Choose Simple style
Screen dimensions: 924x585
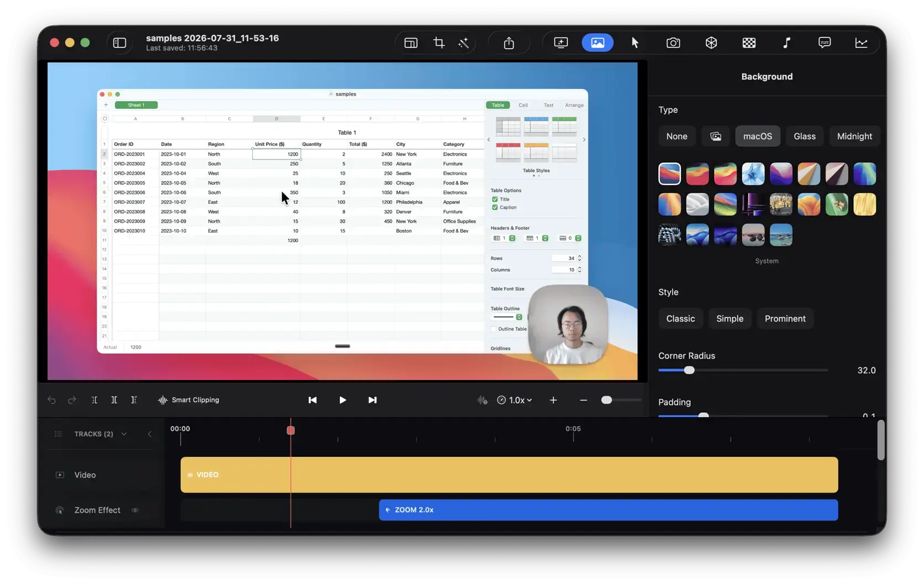click(x=729, y=319)
